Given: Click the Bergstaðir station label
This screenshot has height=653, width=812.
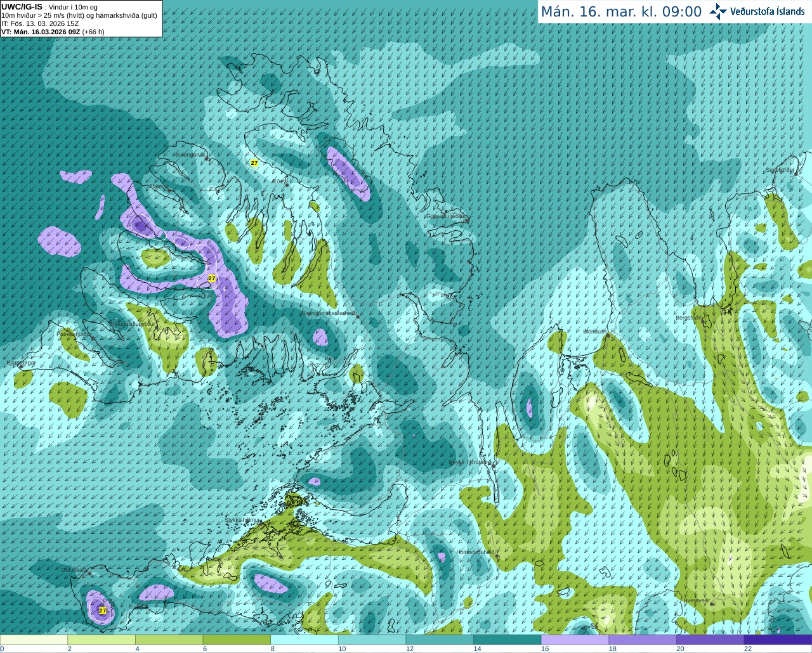Looking at the screenshot, I should pos(689,318).
